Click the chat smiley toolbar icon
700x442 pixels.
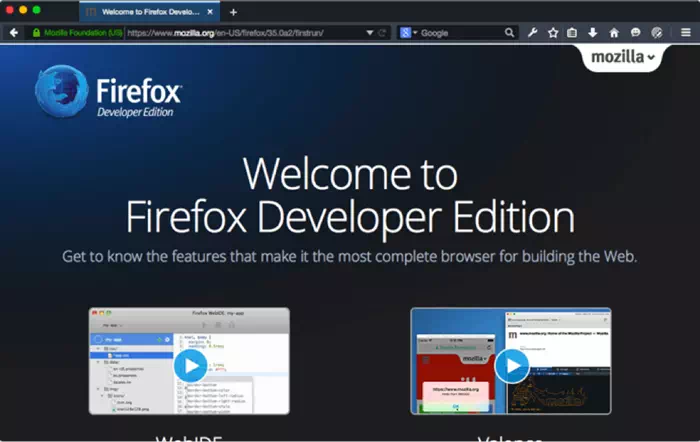(x=635, y=32)
